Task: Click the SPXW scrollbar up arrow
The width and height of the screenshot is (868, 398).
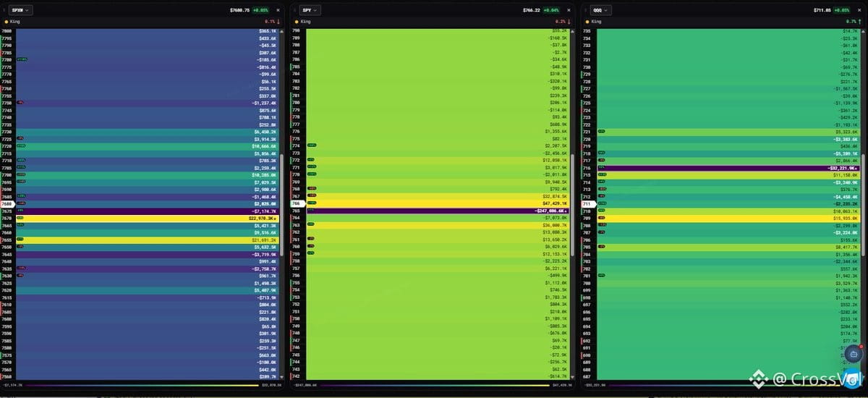Action: point(284,31)
